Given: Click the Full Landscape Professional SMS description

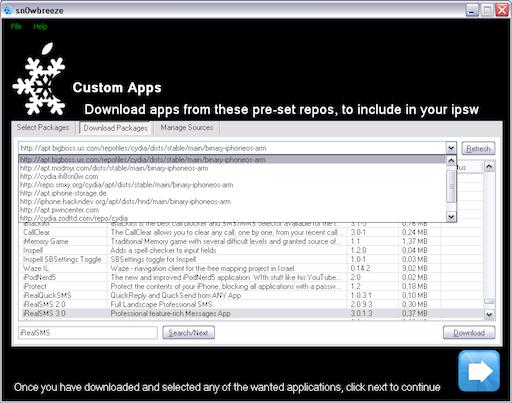Looking at the screenshot, I should click(162, 304).
